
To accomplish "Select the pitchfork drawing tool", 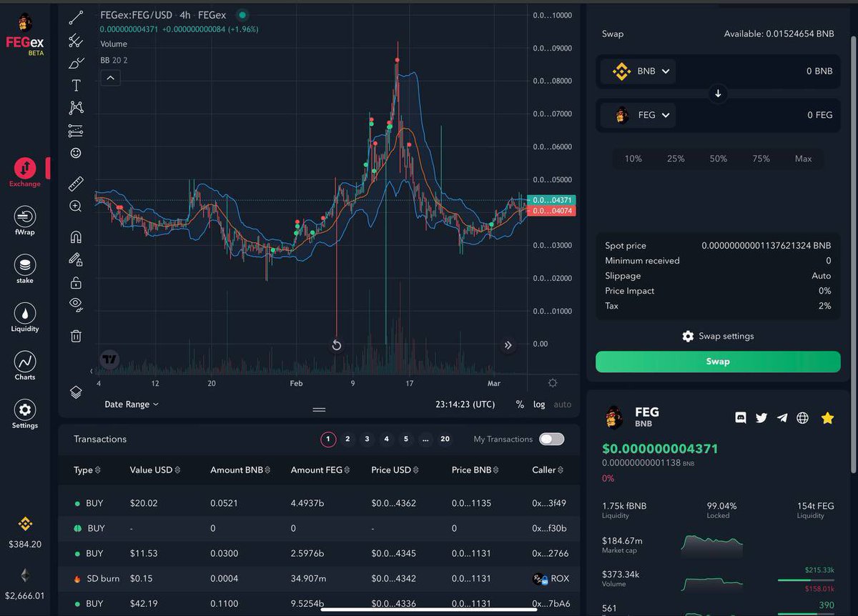I will pyautogui.click(x=76, y=41).
